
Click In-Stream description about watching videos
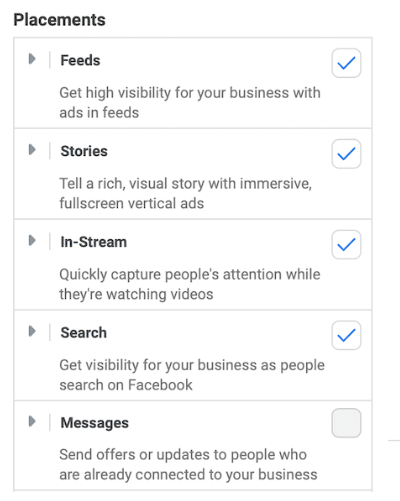tap(190, 284)
